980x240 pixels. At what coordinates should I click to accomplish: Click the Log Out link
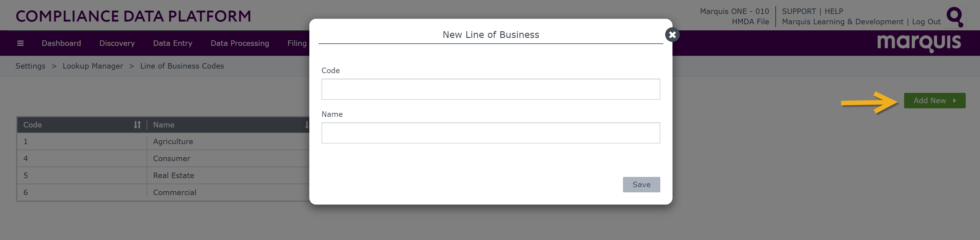coord(926,22)
